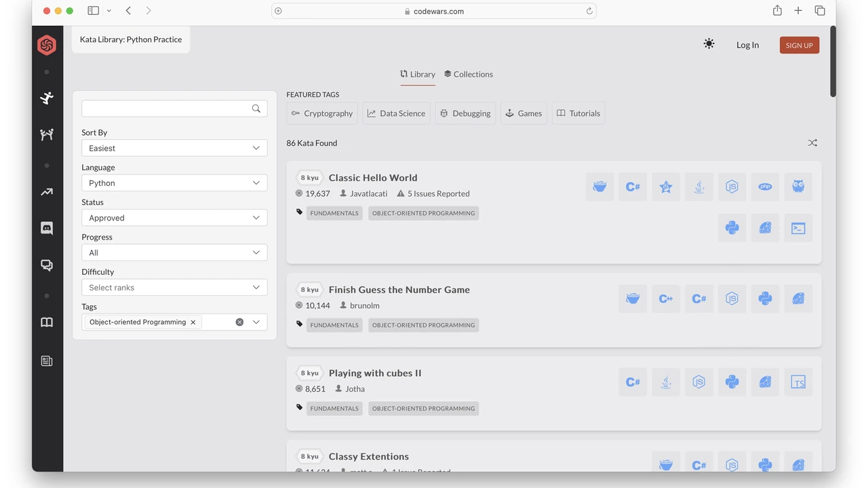
Task: Reload the page in Safari
Action: click(x=589, y=11)
